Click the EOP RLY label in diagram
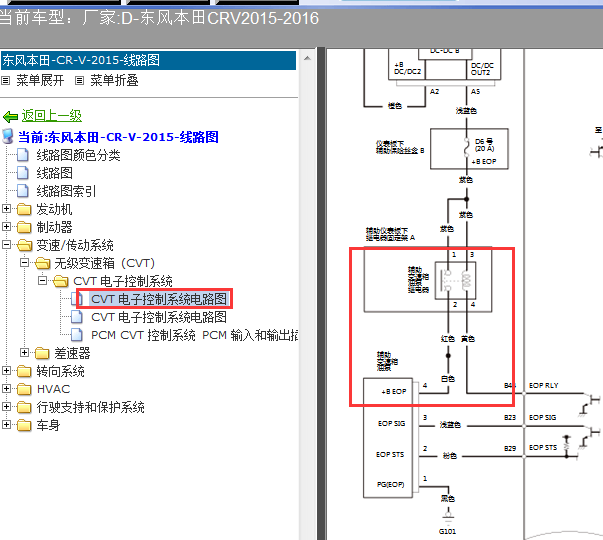 (x=543, y=385)
